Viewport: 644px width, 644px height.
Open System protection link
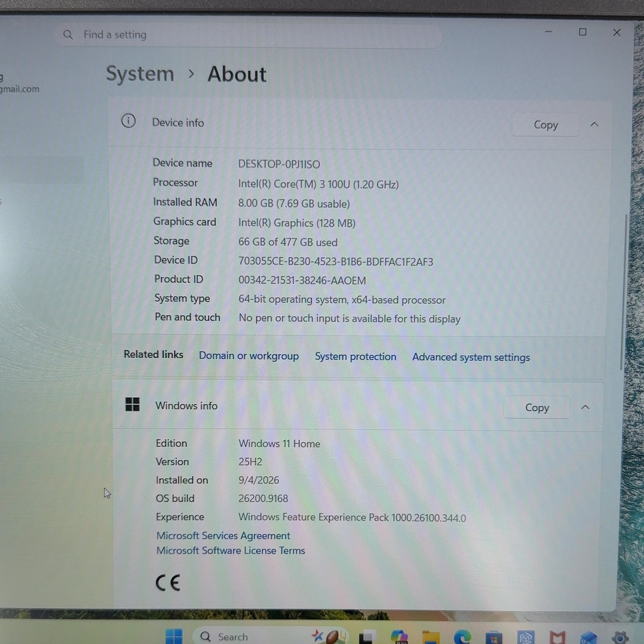[355, 356]
